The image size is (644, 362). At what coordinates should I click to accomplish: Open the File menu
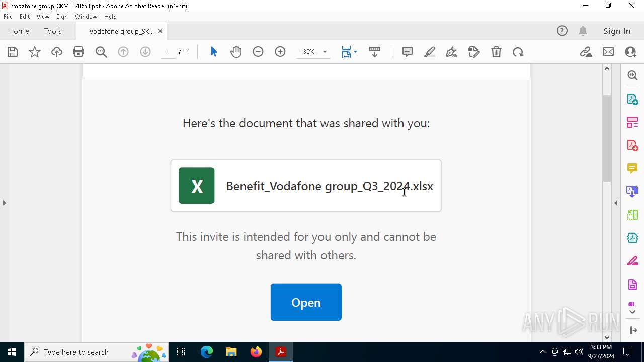tap(8, 17)
